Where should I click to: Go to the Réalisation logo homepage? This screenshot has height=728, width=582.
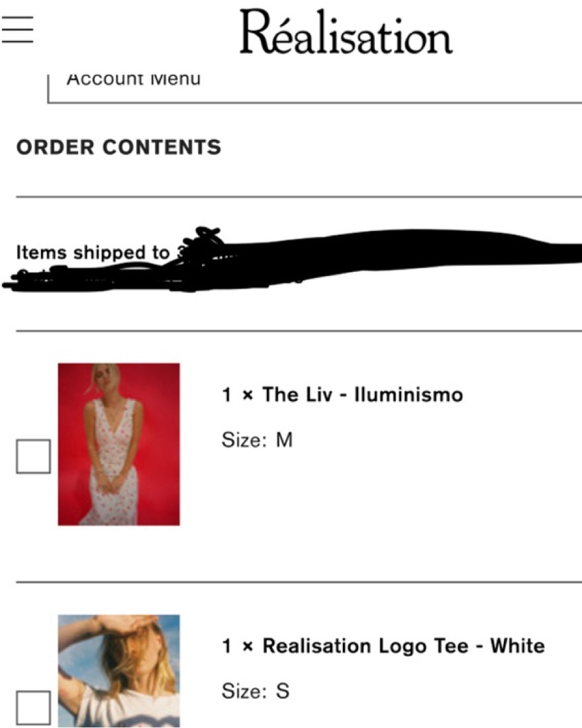pos(346,32)
